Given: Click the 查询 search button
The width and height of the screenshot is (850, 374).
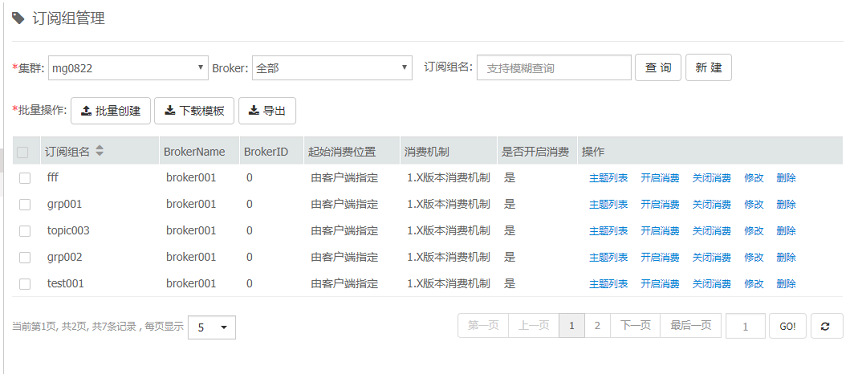Looking at the screenshot, I should (x=658, y=68).
